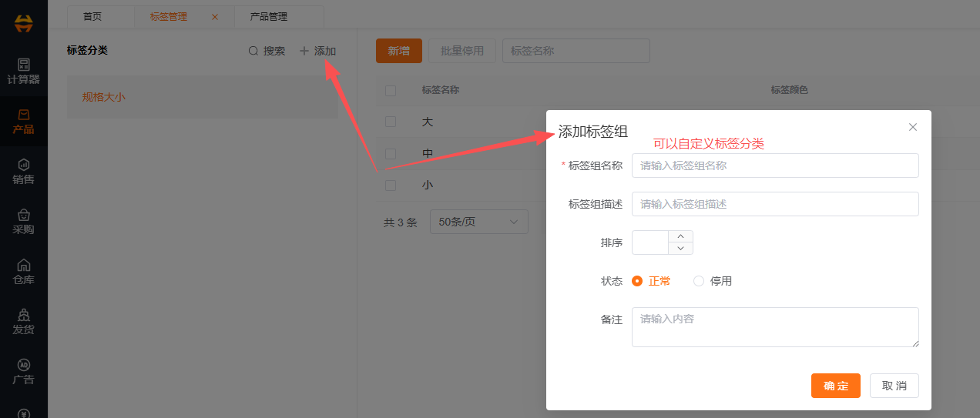This screenshot has height=418, width=980.
Task: Click the 确定 confirm button
Action: pyautogui.click(x=835, y=386)
